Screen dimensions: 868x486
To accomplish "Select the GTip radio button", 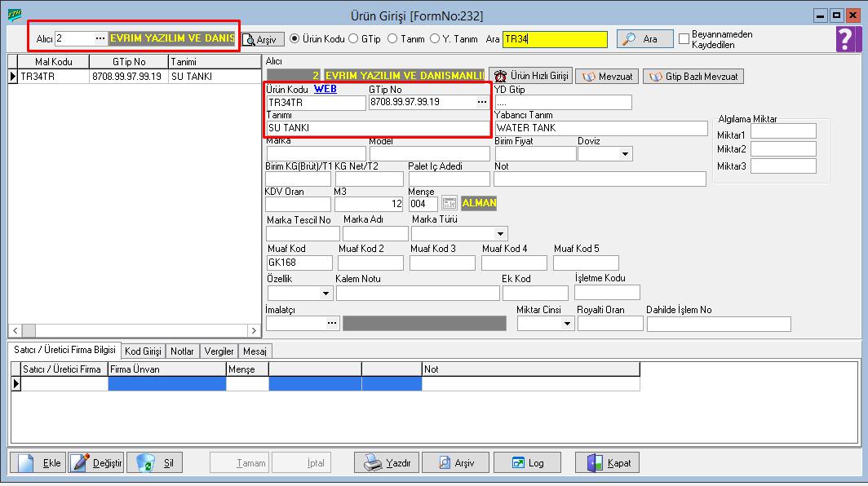I will pos(353,38).
